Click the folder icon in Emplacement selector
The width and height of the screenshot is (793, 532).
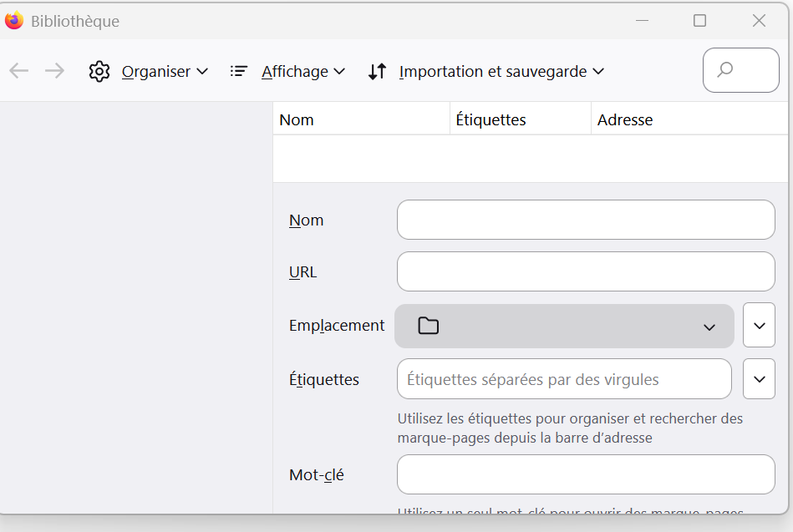(429, 326)
